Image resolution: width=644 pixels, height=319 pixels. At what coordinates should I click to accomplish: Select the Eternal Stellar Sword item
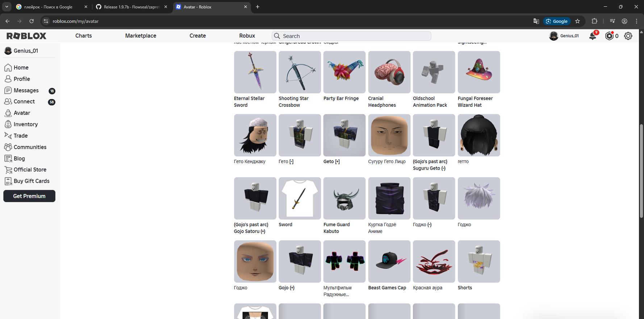255,72
